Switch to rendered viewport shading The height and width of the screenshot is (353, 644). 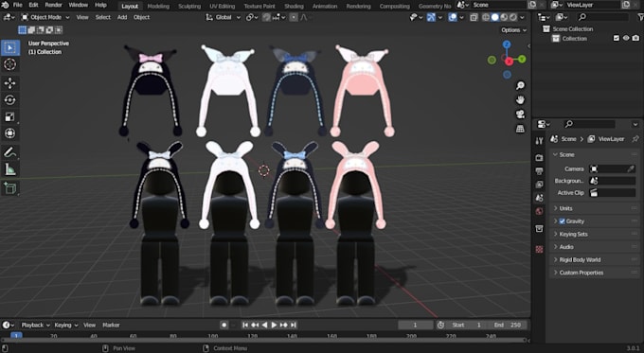click(x=513, y=17)
